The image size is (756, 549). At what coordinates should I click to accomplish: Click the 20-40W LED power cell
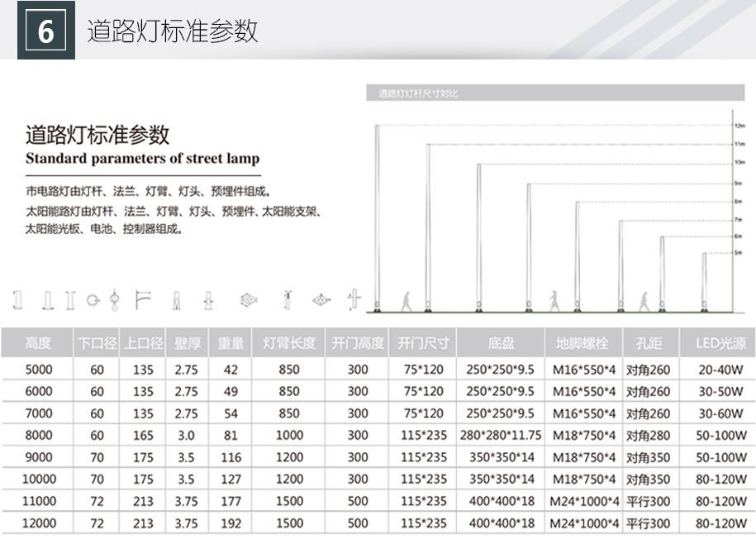pyautogui.click(x=716, y=370)
